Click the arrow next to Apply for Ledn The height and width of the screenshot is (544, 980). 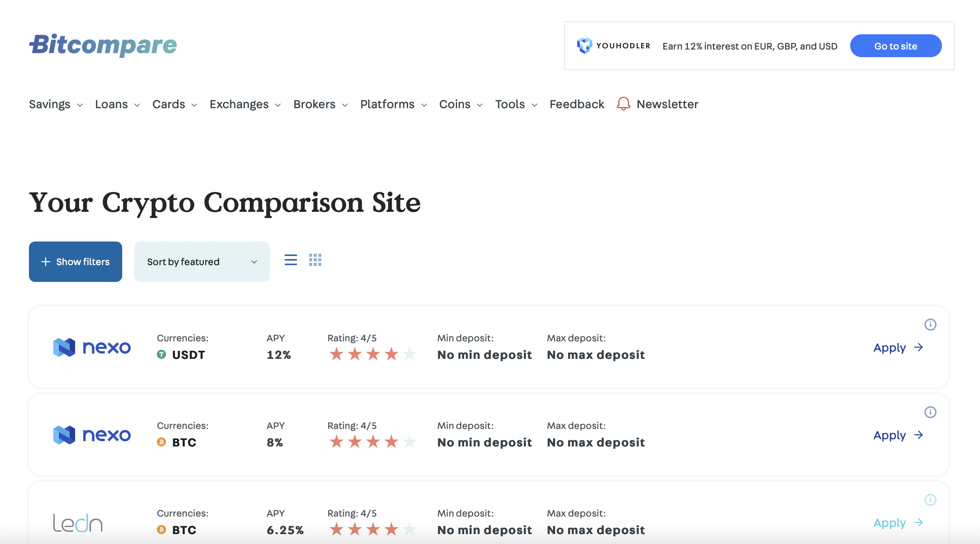click(x=918, y=523)
